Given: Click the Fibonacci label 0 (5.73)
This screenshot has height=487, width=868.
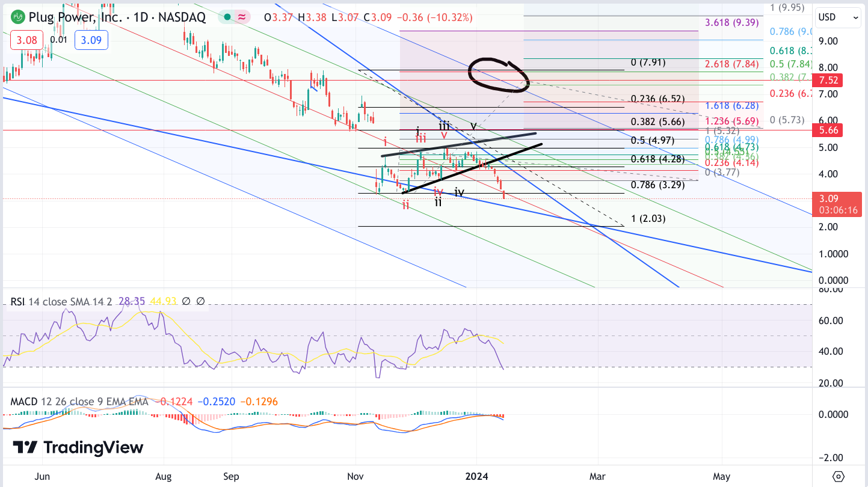Looking at the screenshot, I should tap(787, 120).
